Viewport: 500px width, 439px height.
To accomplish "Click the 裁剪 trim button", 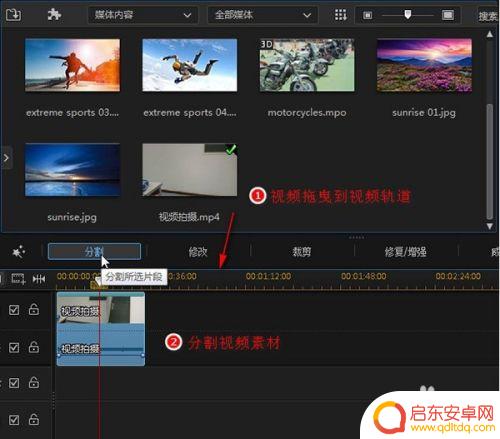I will click(x=302, y=252).
